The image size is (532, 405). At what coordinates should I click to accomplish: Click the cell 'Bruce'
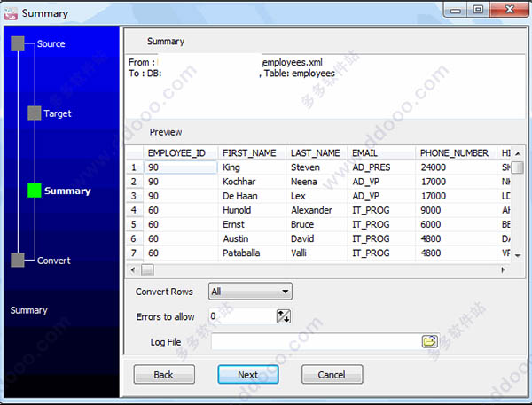pos(317,224)
